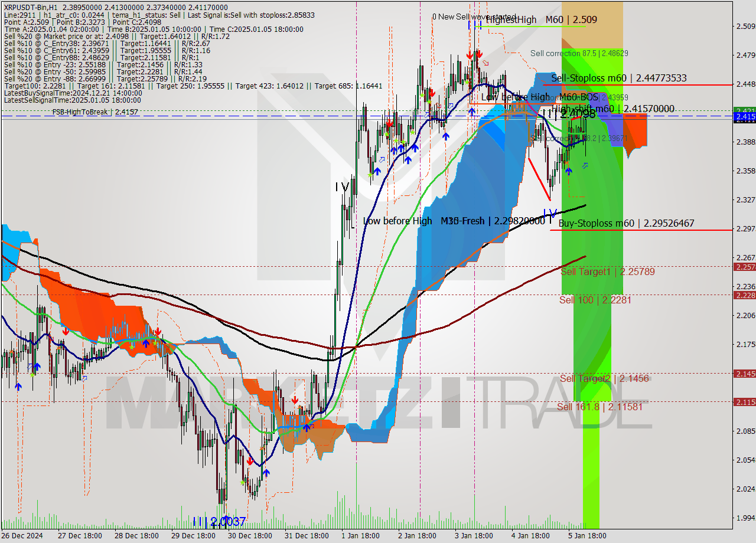Click the 'Sell 161.8 | 2.11581' label

599,407
